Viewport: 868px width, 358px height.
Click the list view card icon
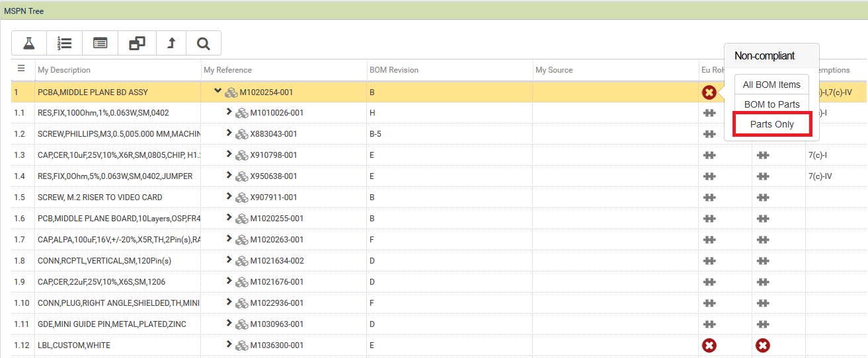100,44
